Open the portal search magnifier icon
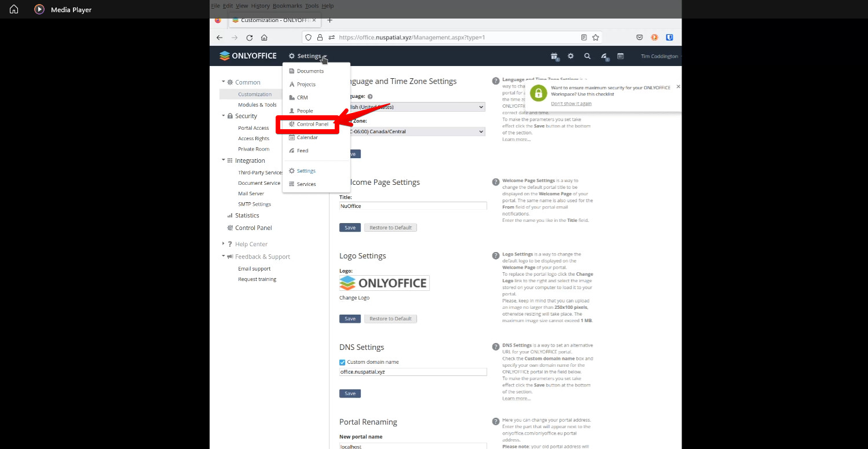 click(x=587, y=56)
